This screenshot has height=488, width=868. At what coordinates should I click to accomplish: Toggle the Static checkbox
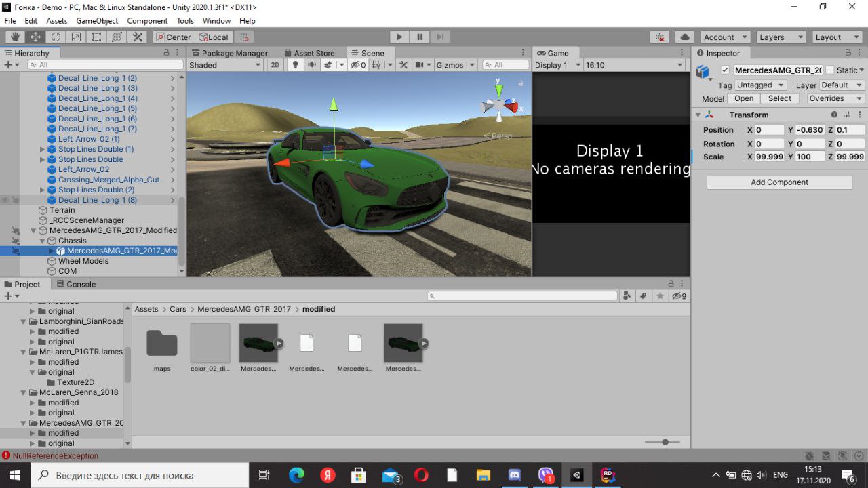coord(829,70)
